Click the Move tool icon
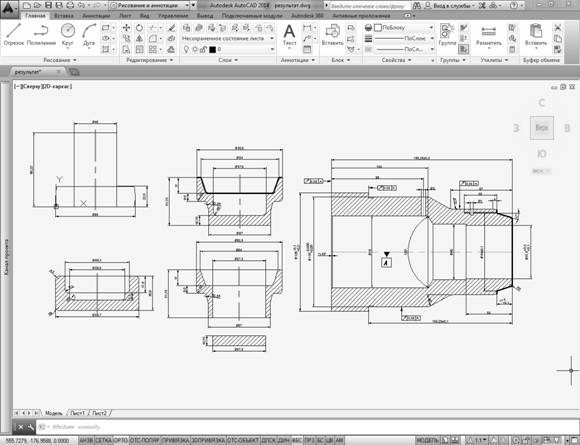 pyautogui.click(x=126, y=28)
